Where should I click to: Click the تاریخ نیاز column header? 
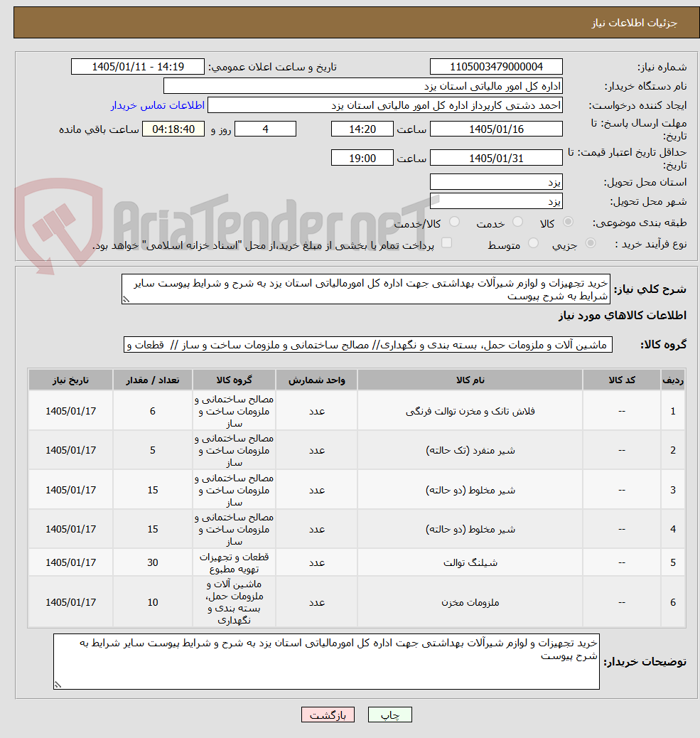click(70, 380)
